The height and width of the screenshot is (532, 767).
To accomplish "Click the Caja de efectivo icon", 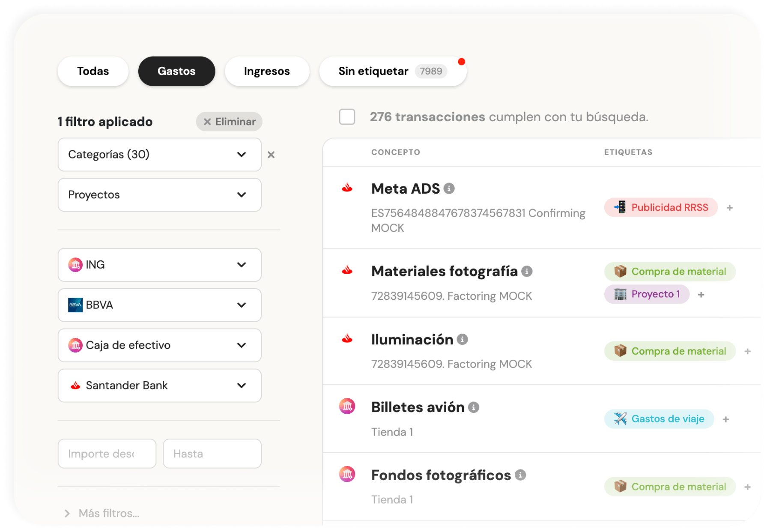I will click(x=75, y=345).
